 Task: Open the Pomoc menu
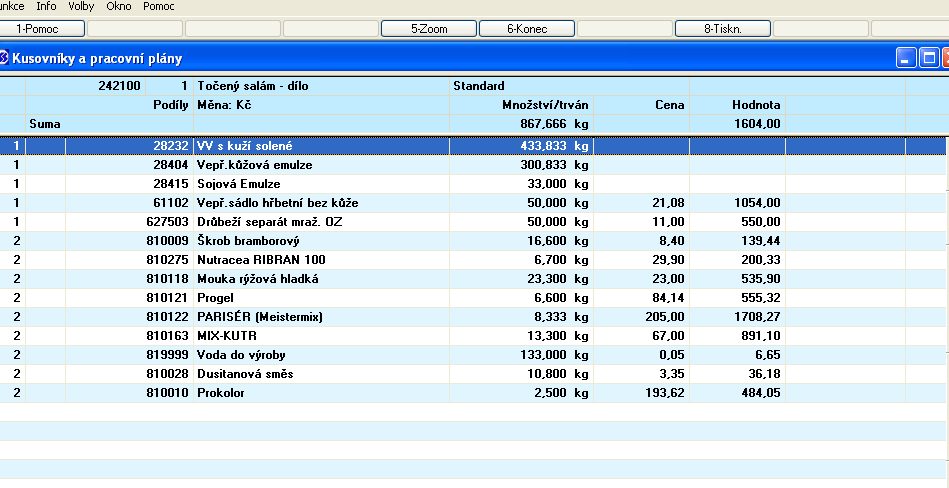[159, 6]
